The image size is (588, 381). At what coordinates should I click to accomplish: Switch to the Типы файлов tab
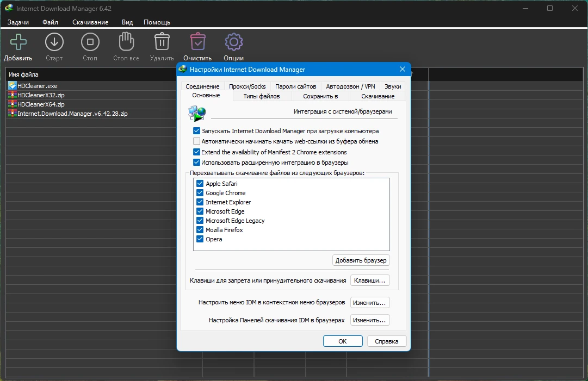point(262,96)
